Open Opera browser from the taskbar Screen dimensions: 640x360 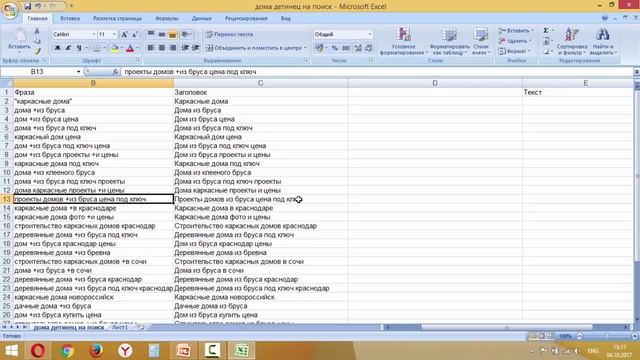(x=38, y=351)
